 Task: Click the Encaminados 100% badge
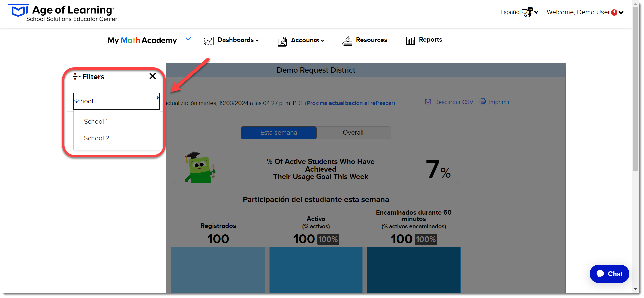point(426,239)
